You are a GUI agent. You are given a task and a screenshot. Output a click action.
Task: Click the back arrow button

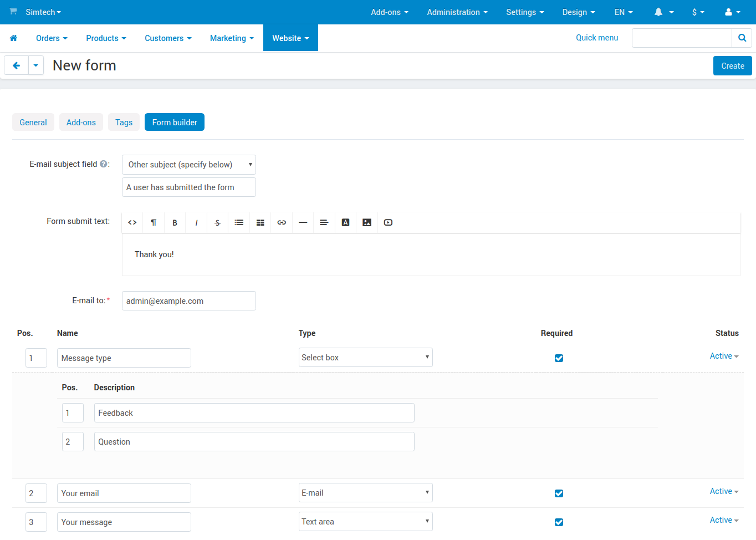click(x=16, y=65)
